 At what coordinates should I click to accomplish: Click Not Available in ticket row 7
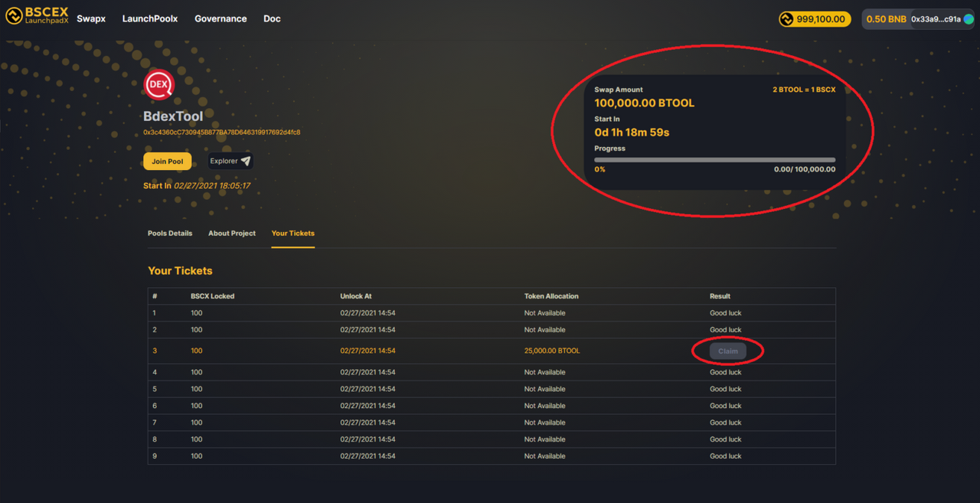(x=544, y=423)
